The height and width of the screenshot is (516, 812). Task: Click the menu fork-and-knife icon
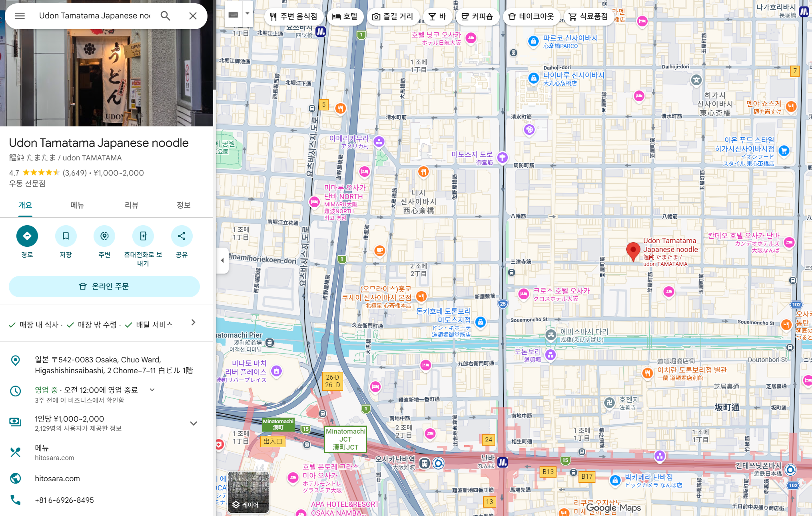point(15,452)
